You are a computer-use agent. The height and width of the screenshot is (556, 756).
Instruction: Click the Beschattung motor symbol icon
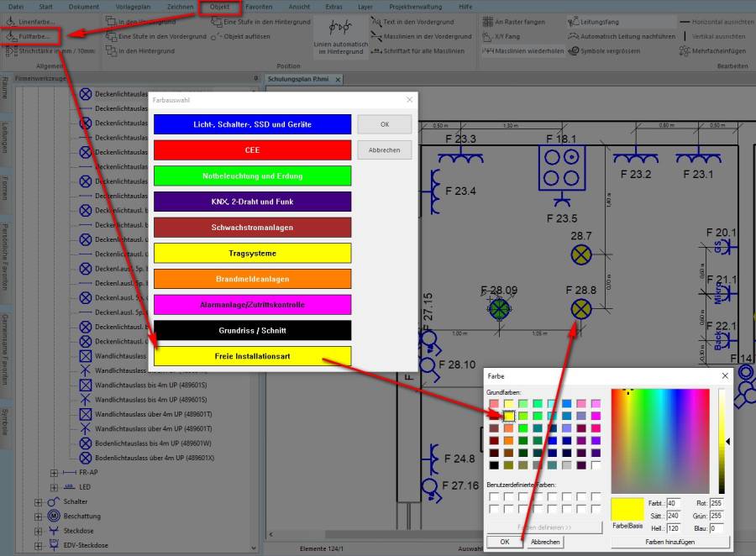pyautogui.click(x=53, y=516)
